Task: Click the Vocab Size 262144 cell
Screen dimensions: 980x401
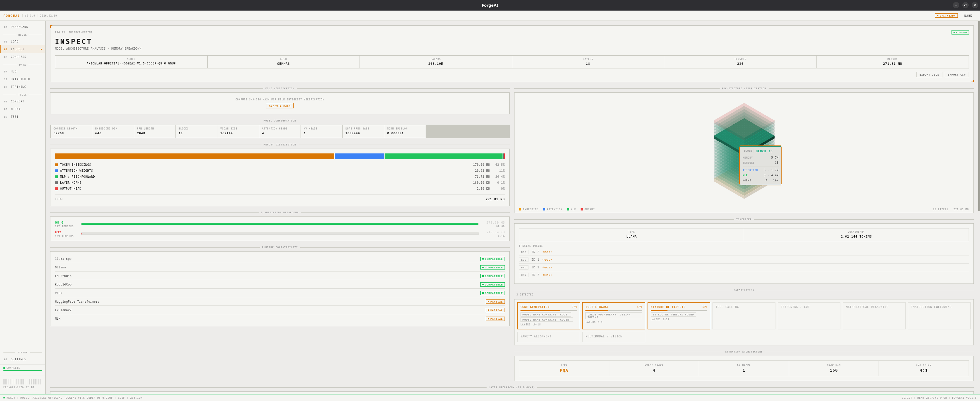Action: (238, 131)
